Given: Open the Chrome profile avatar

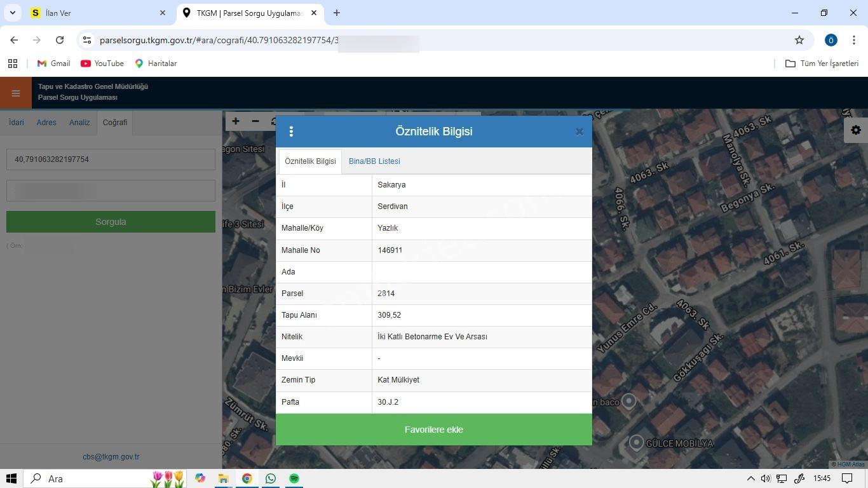Looking at the screenshot, I should [831, 40].
